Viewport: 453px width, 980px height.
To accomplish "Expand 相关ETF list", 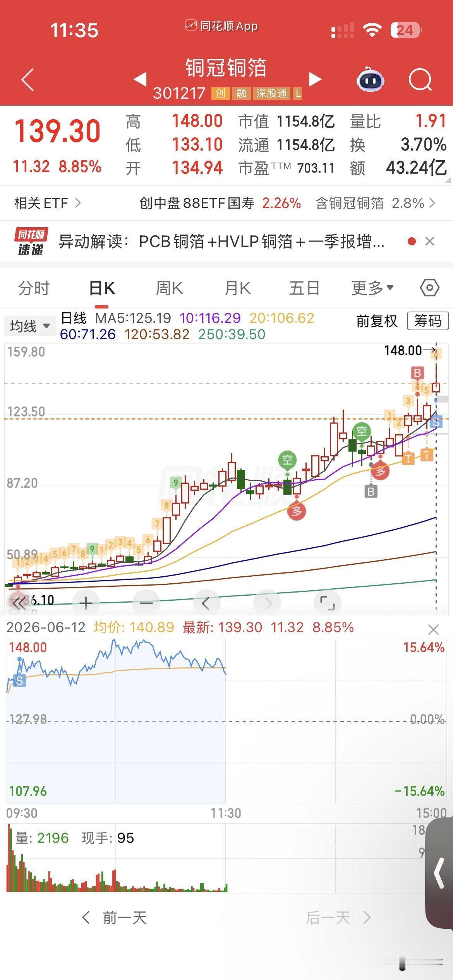I will (47, 203).
